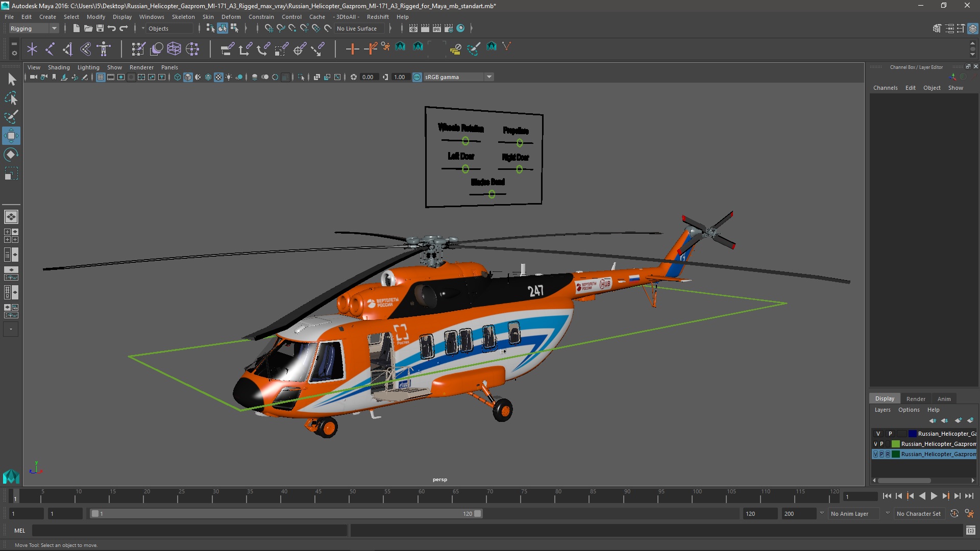Click the HumanIK skeleton figure icon

coord(104,49)
